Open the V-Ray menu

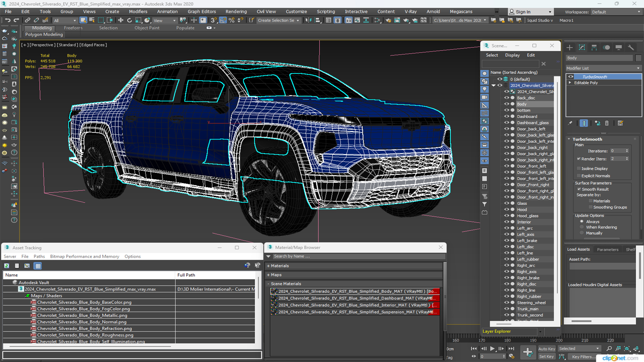[x=411, y=12]
